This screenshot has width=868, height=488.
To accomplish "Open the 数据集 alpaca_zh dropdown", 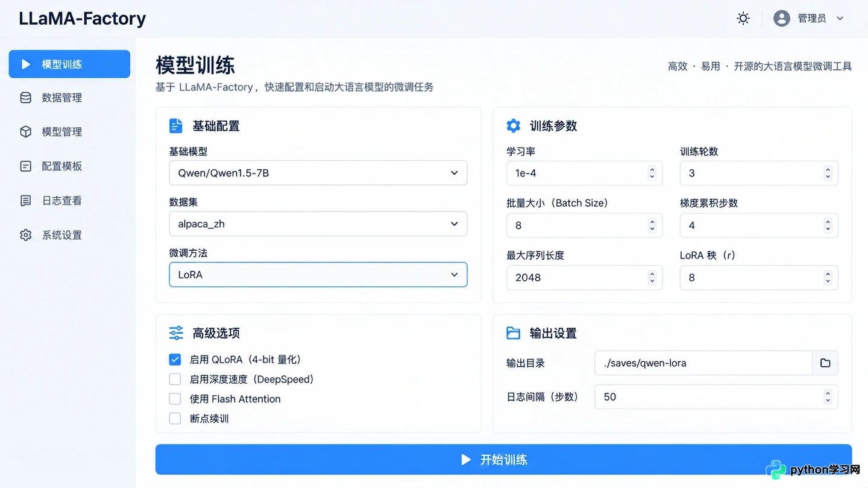I will coord(318,224).
